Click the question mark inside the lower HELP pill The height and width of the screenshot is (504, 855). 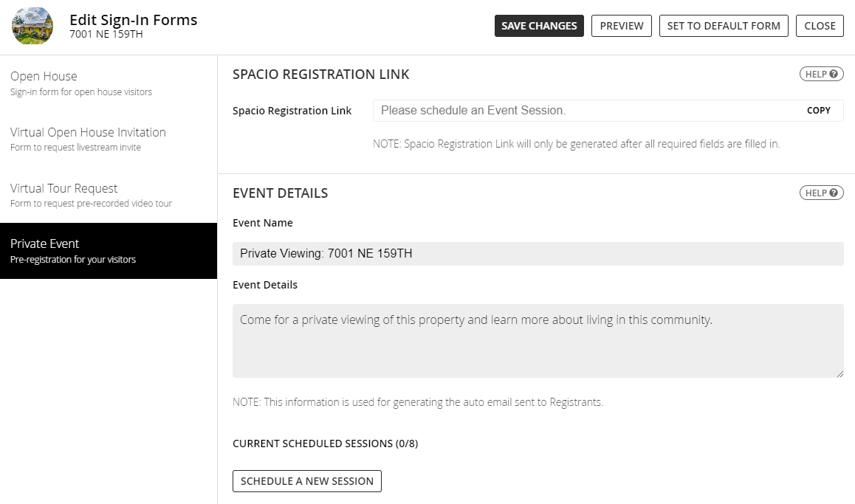(833, 193)
